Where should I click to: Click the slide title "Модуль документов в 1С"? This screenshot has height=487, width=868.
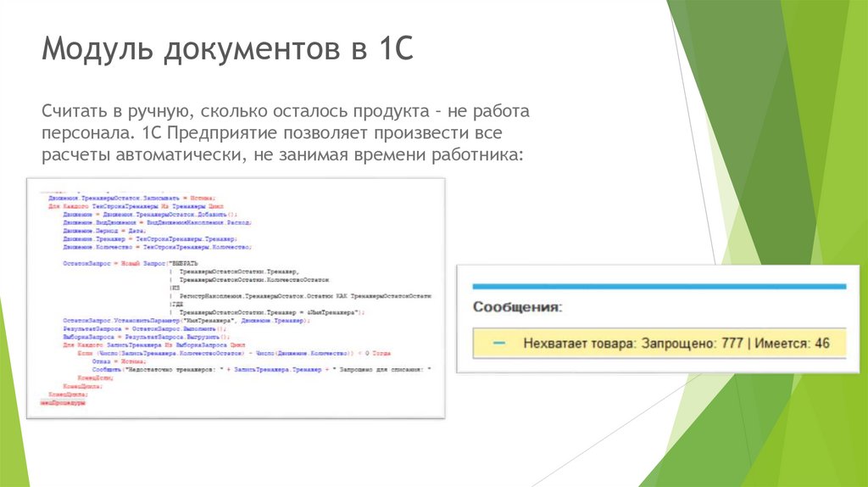click(x=227, y=48)
